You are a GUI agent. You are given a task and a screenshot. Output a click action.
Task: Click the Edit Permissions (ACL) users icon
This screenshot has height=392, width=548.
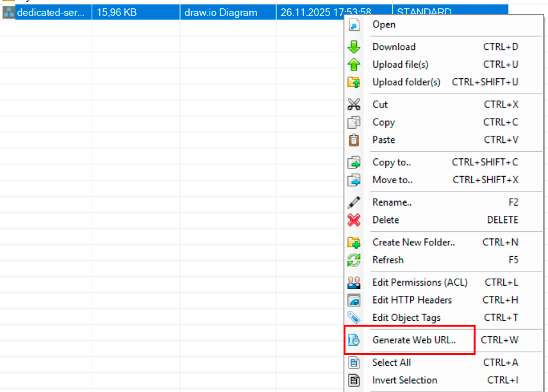pyautogui.click(x=354, y=282)
